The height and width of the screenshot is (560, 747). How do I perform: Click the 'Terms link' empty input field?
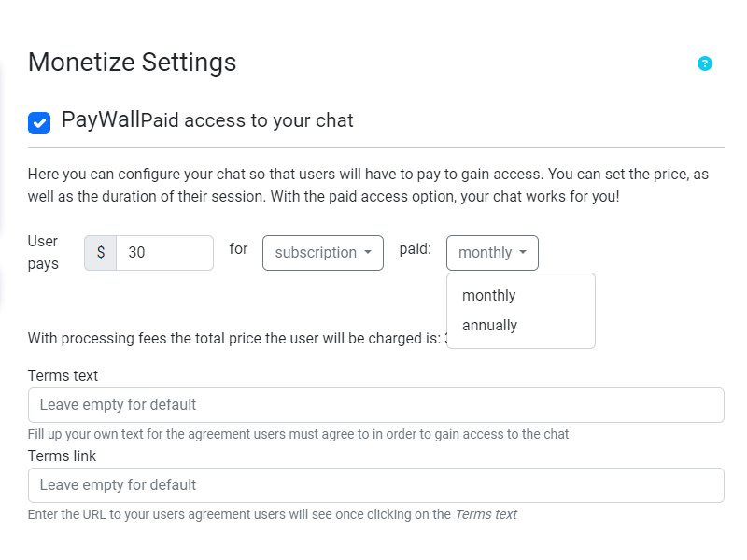373,484
